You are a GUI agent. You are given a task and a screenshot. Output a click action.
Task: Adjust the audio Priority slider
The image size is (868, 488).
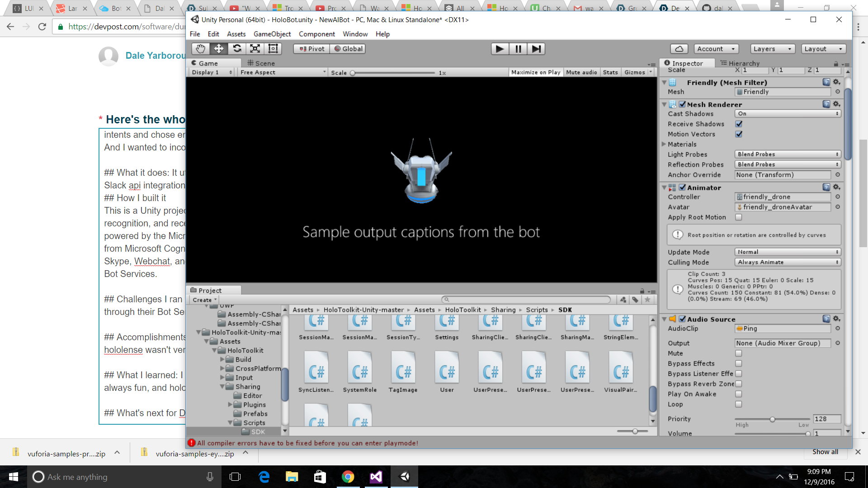772,419
